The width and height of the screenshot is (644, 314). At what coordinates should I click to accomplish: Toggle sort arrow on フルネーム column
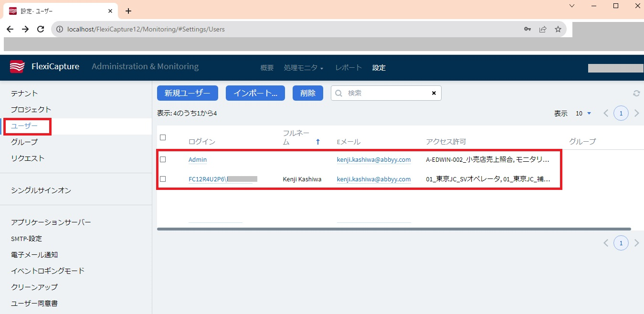[x=318, y=142]
